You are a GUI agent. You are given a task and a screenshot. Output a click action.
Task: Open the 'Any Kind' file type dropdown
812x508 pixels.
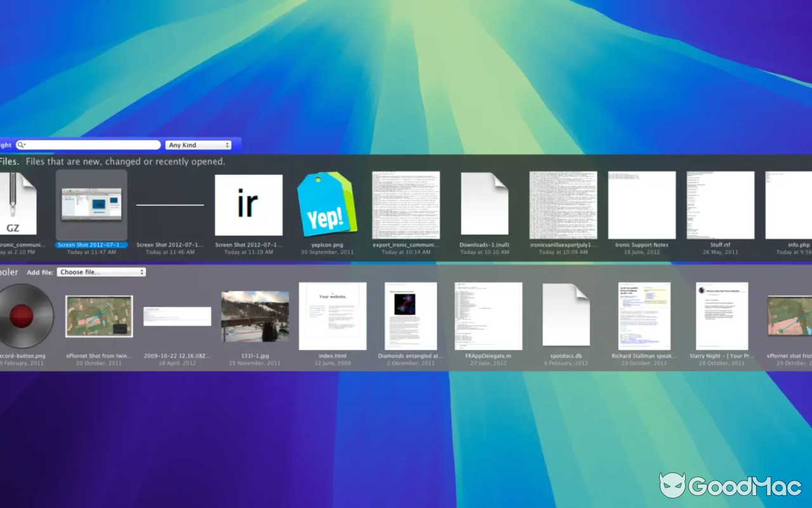click(x=198, y=145)
